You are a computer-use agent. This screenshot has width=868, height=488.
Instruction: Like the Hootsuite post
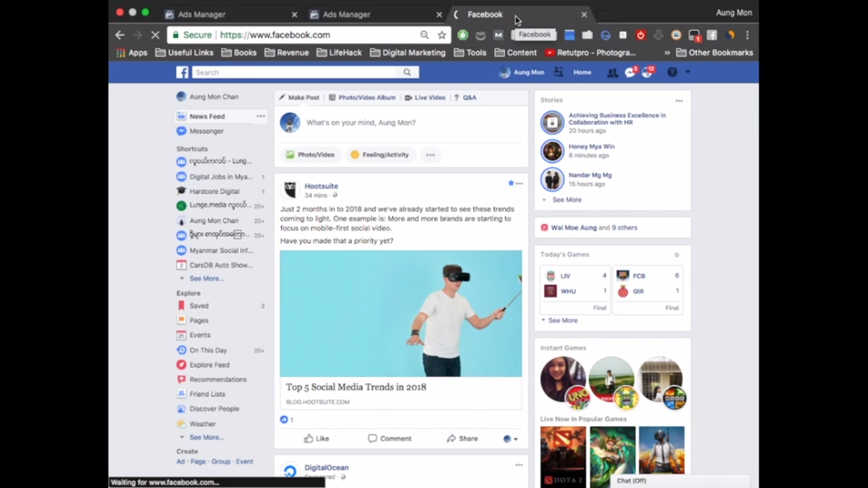pyautogui.click(x=316, y=438)
